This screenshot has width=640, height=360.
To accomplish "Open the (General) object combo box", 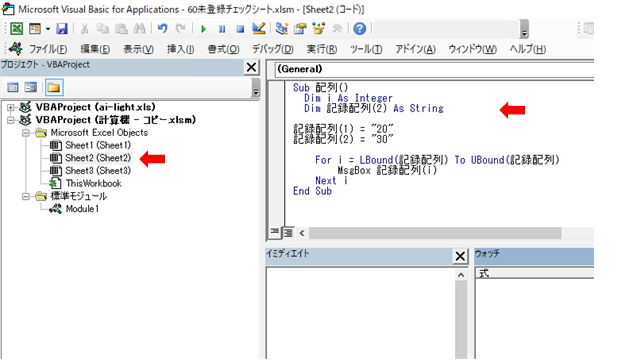I will (x=434, y=69).
